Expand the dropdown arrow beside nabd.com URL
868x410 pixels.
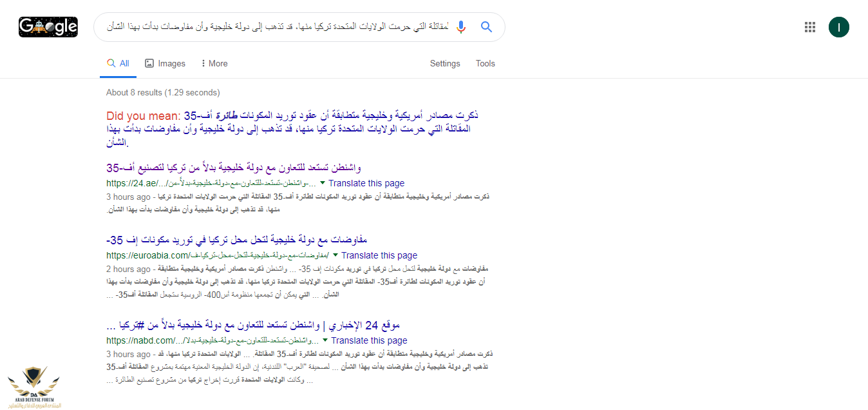[325, 340]
